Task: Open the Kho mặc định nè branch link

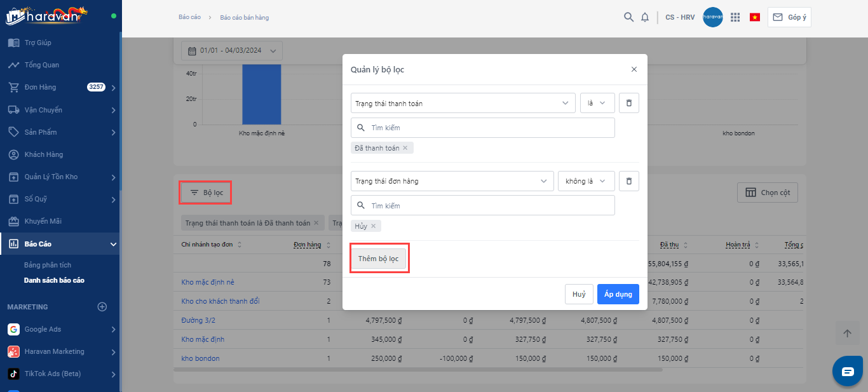Action: tap(208, 282)
